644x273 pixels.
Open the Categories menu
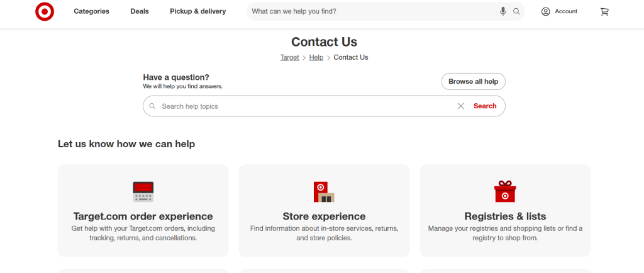[92, 11]
